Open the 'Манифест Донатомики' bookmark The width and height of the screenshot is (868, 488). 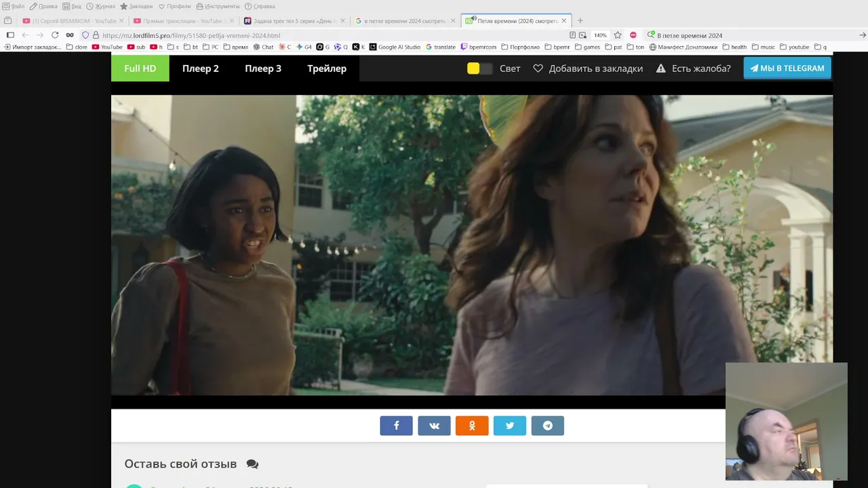point(683,47)
